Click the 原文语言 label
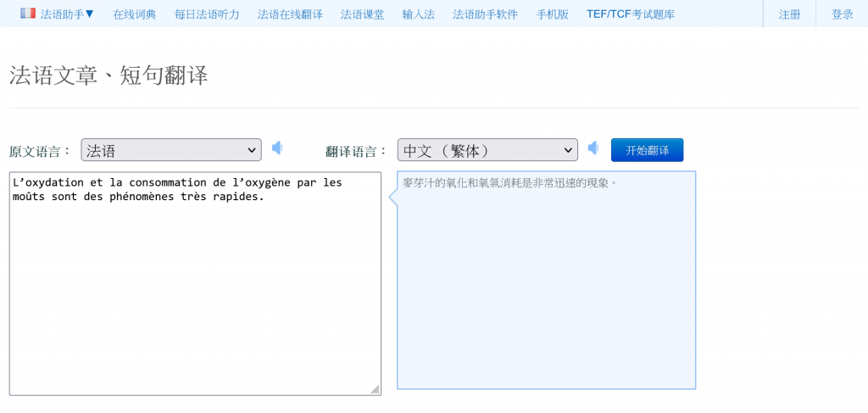 41,151
